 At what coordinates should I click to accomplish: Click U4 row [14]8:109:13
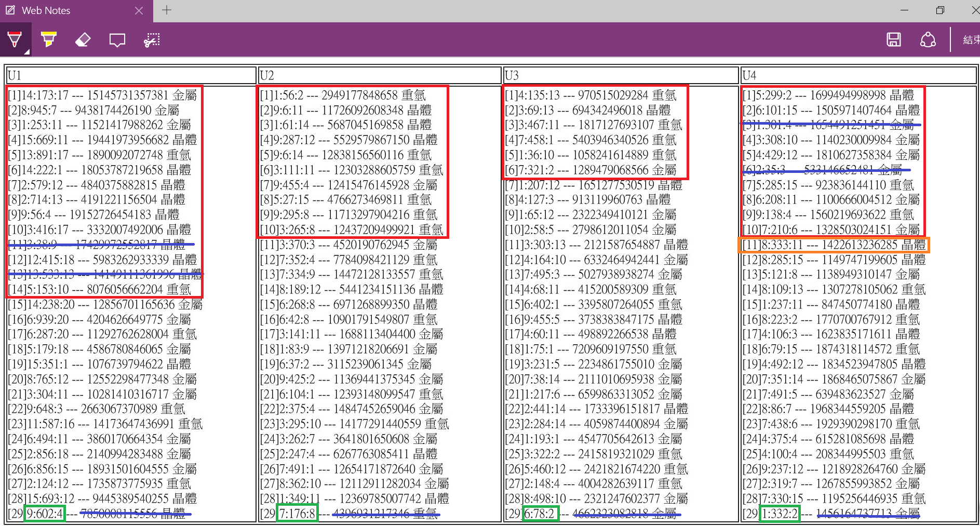(834, 290)
